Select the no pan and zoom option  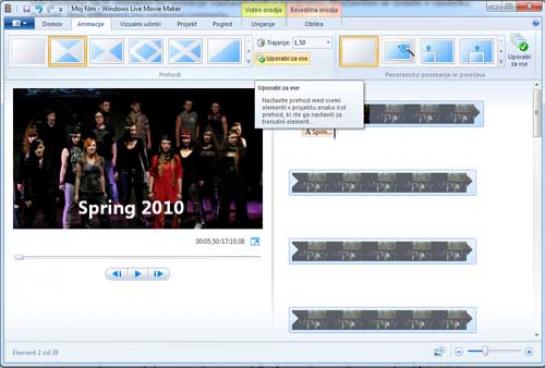tap(359, 51)
